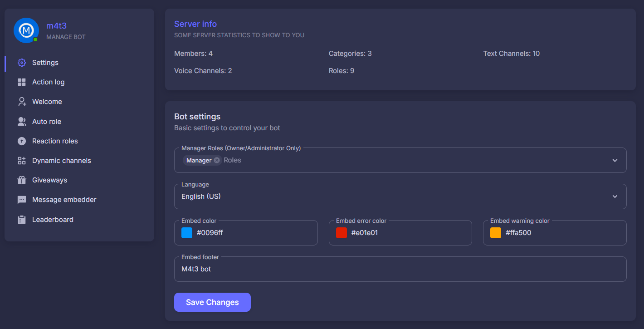This screenshot has width=644, height=329.
Task: Go to the Welcome page
Action: (79, 102)
